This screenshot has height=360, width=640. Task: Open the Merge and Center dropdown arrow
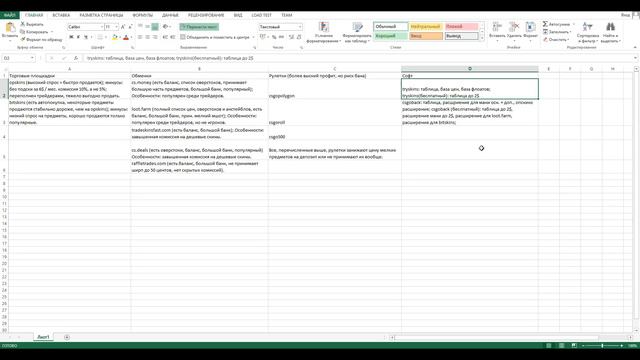[x=253, y=37]
